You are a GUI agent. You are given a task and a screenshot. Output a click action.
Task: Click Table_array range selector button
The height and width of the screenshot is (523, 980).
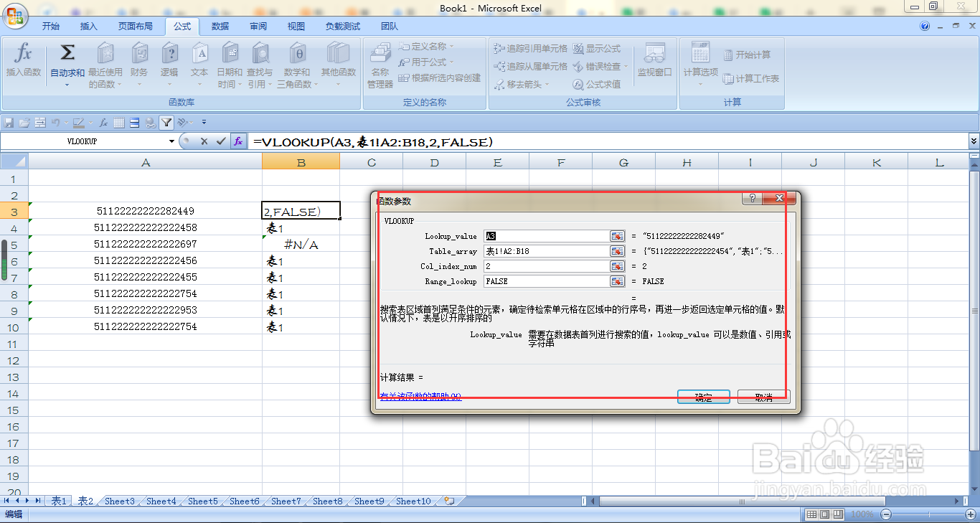(x=617, y=251)
